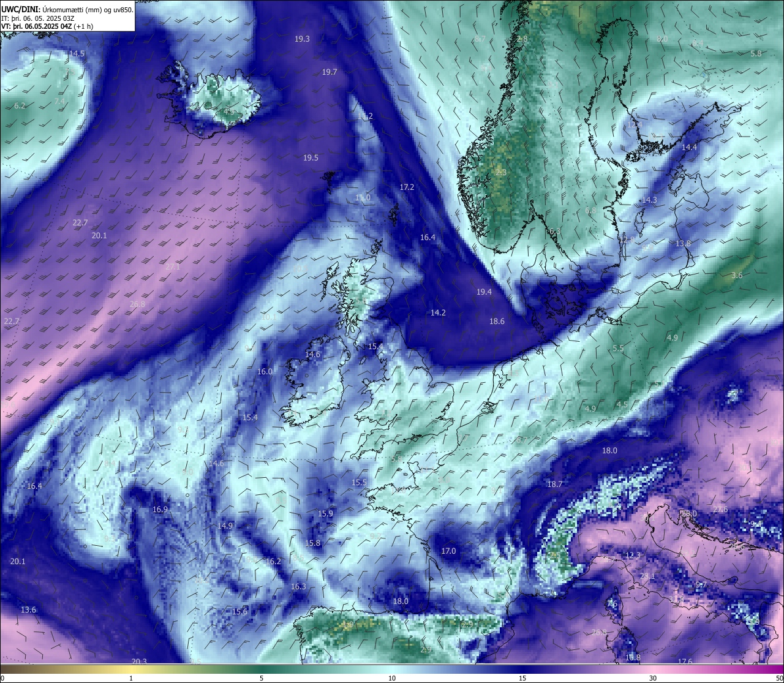Click the 15 label on color scale

pos(522,678)
